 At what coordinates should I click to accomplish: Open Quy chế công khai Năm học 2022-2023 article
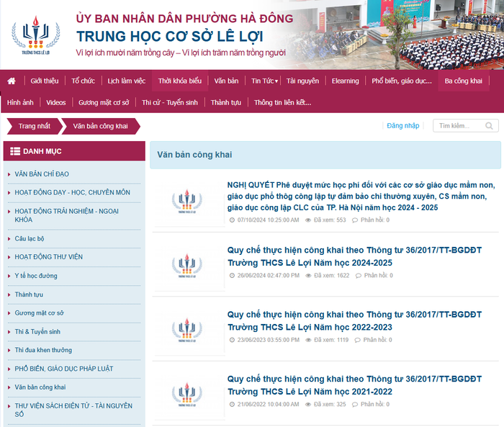[x=354, y=321]
